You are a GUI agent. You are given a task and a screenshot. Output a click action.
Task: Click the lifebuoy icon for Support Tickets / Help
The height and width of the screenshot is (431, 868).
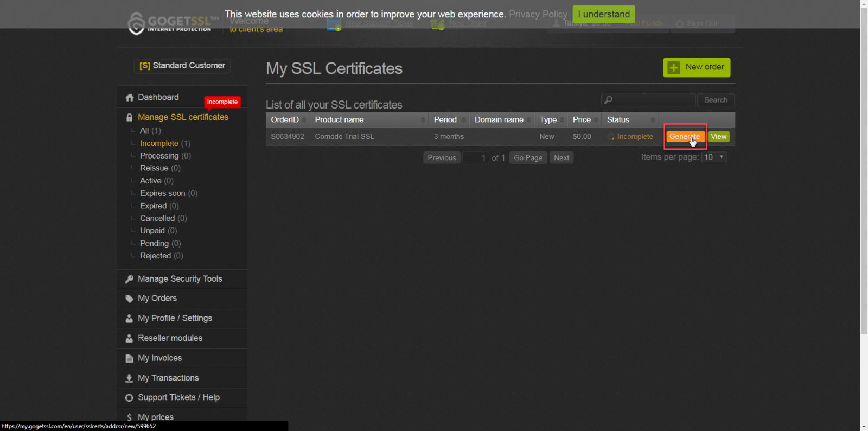(x=129, y=398)
